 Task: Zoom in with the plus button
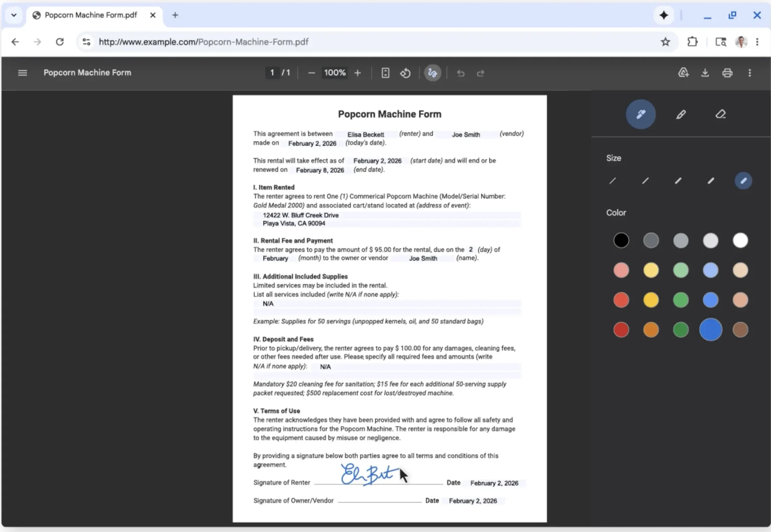click(x=358, y=73)
